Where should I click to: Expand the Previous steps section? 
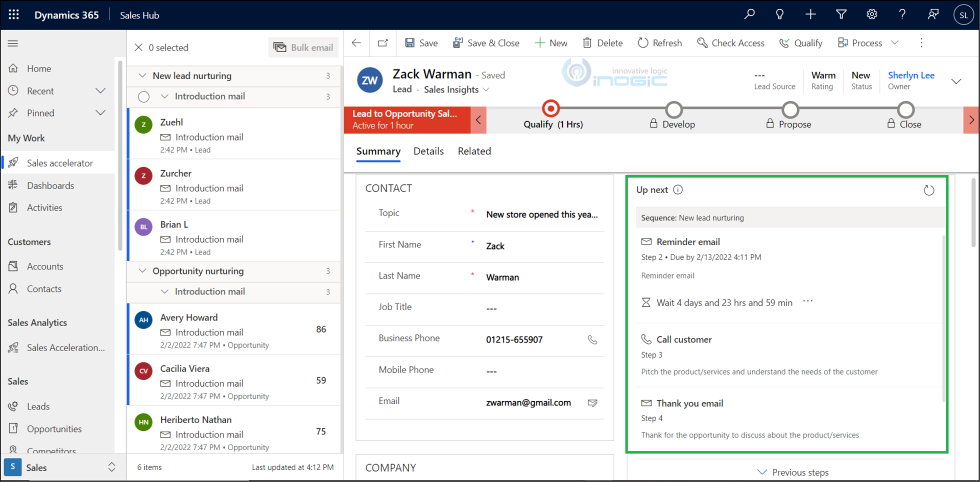pyautogui.click(x=794, y=472)
